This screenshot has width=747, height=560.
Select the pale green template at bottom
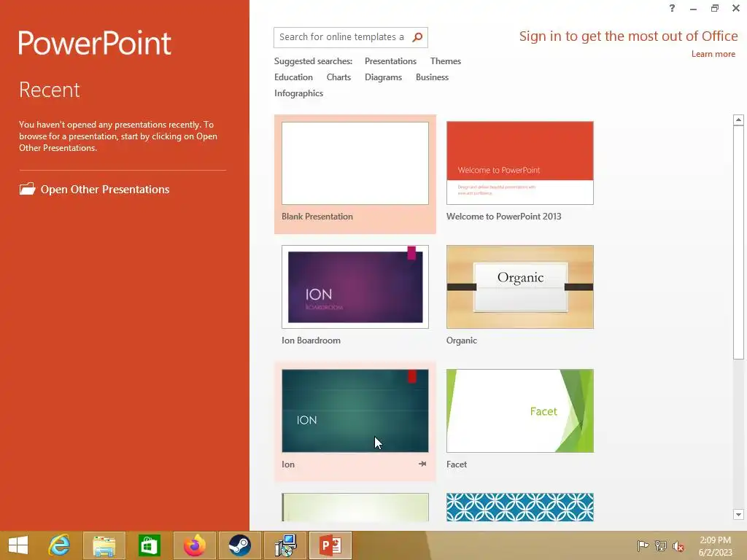pos(355,507)
